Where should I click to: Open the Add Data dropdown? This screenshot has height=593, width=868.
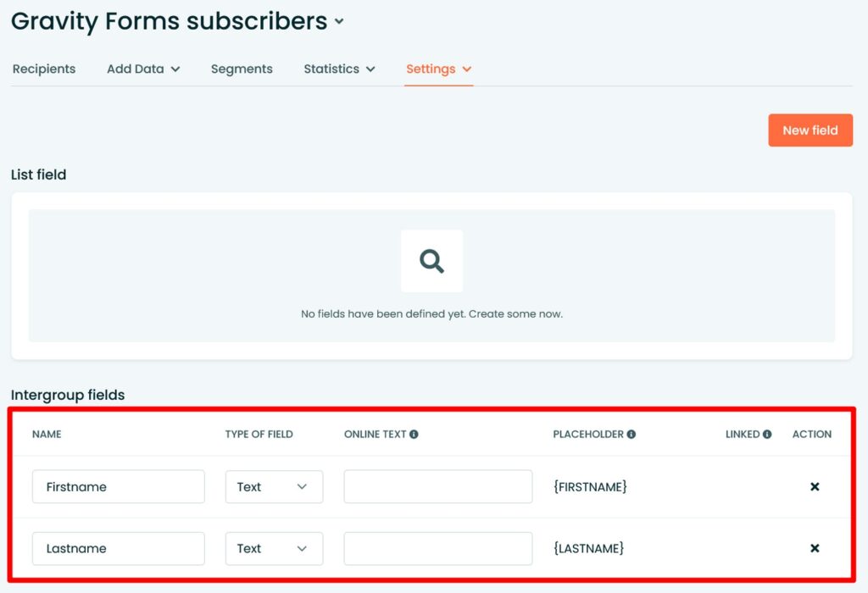pos(142,69)
